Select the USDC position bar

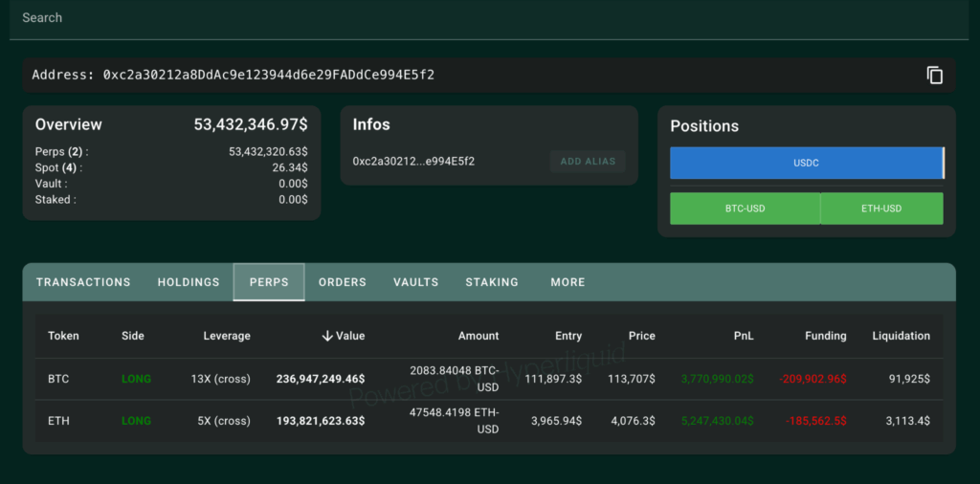[x=806, y=163]
